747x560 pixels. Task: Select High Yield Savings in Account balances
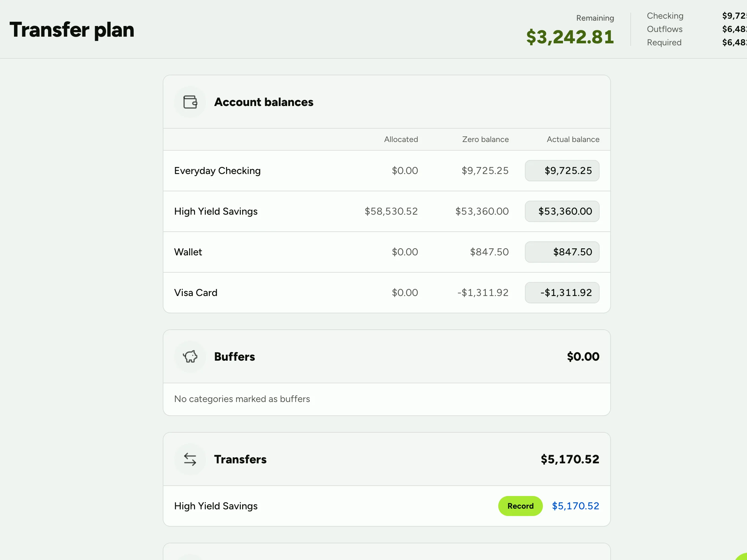coord(216,211)
